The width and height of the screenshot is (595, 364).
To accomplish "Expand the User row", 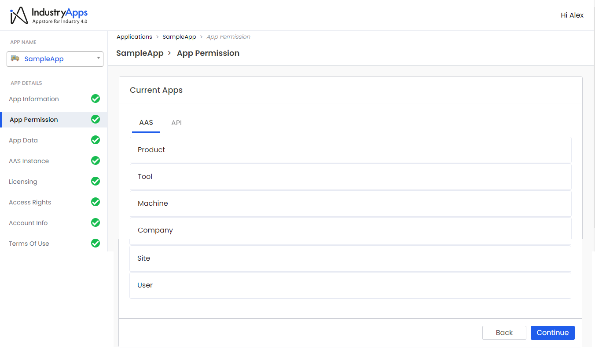I will click(350, 285).
